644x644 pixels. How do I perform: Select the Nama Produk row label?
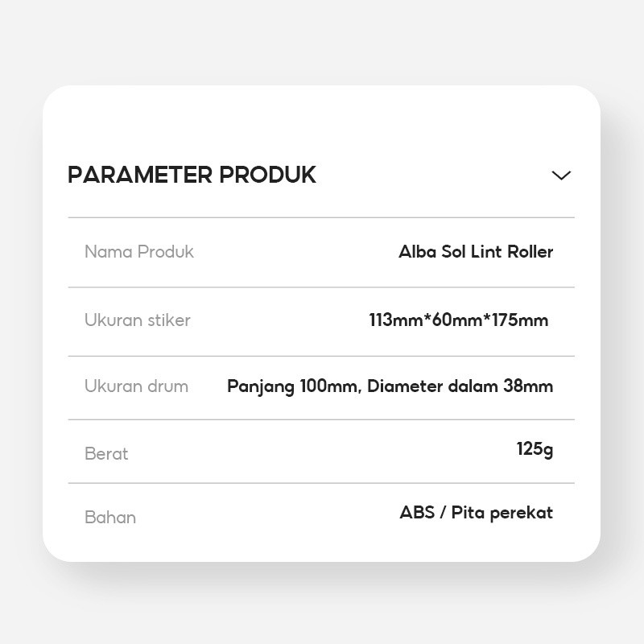click(x=139, y=252)
